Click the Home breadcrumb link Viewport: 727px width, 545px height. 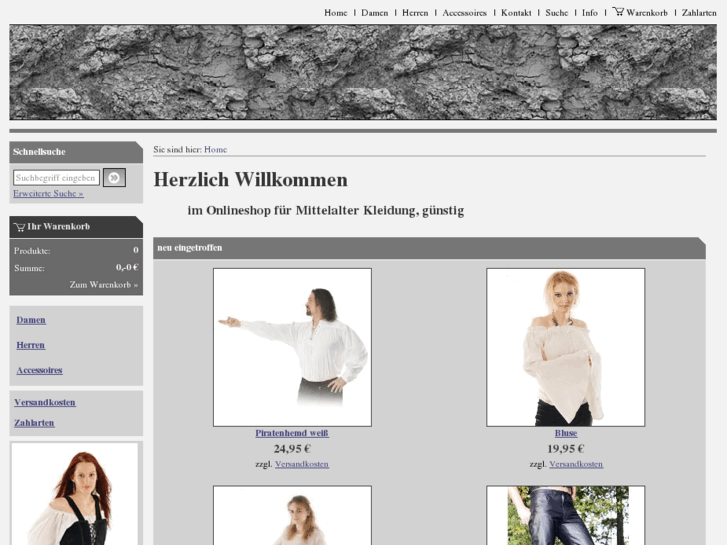coord(216,150)
